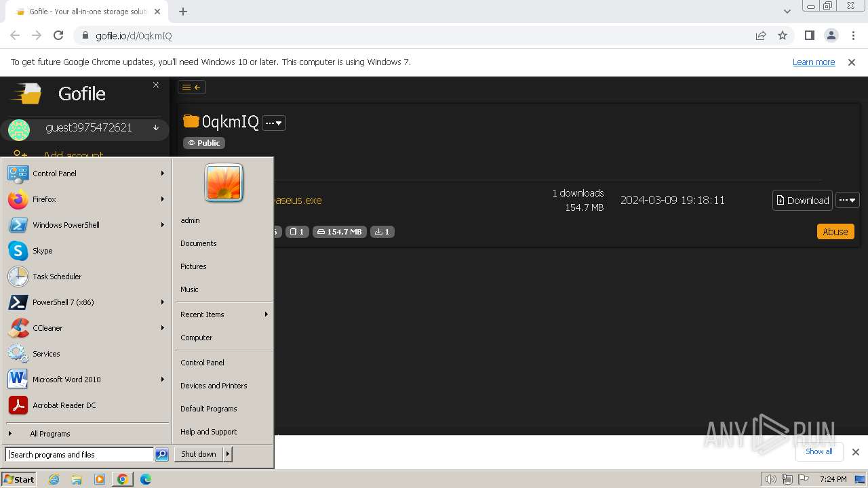Click the volume icon in system tray
Screen dimensions: 868x488
(x=770, y=479)
